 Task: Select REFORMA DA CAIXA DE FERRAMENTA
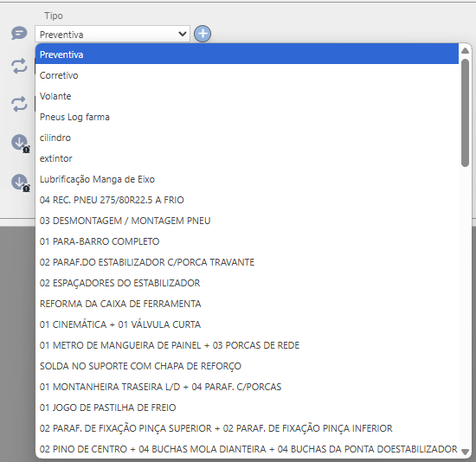247,304
